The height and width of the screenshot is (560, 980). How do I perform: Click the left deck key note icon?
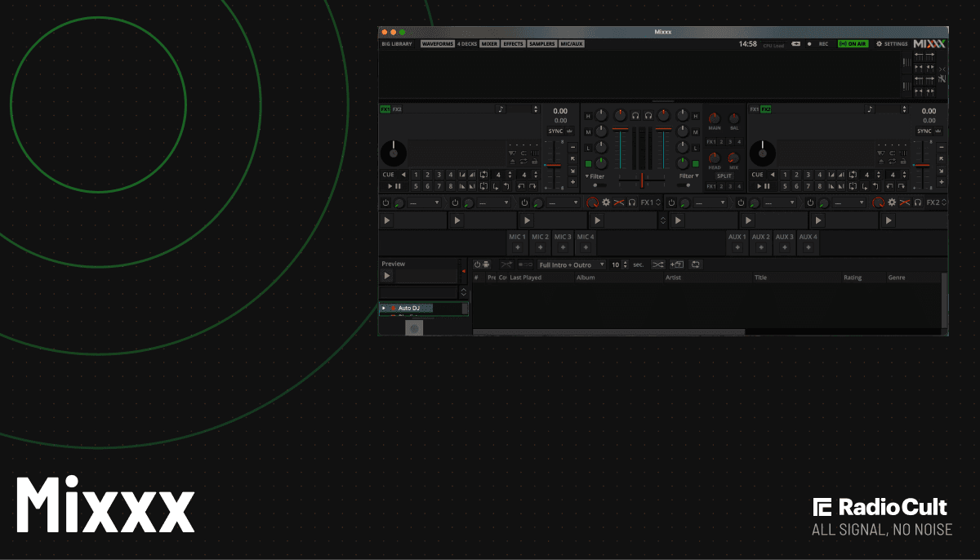tap(501, 109)
